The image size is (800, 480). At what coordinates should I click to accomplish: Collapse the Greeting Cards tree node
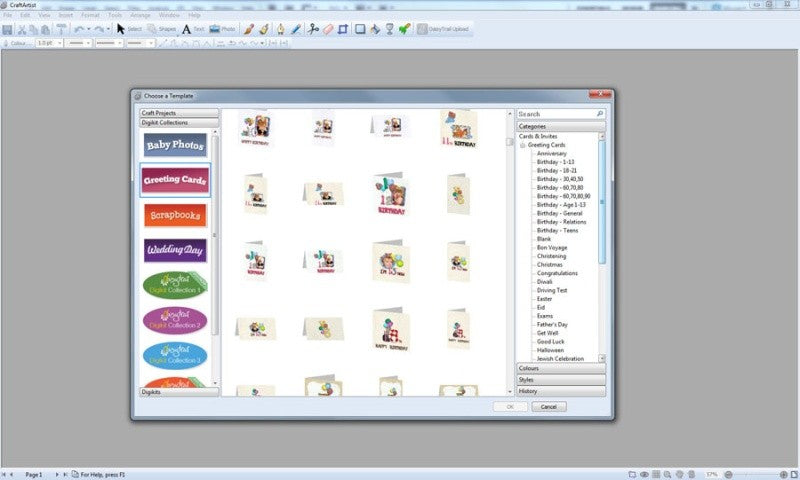tap(522, 145)
